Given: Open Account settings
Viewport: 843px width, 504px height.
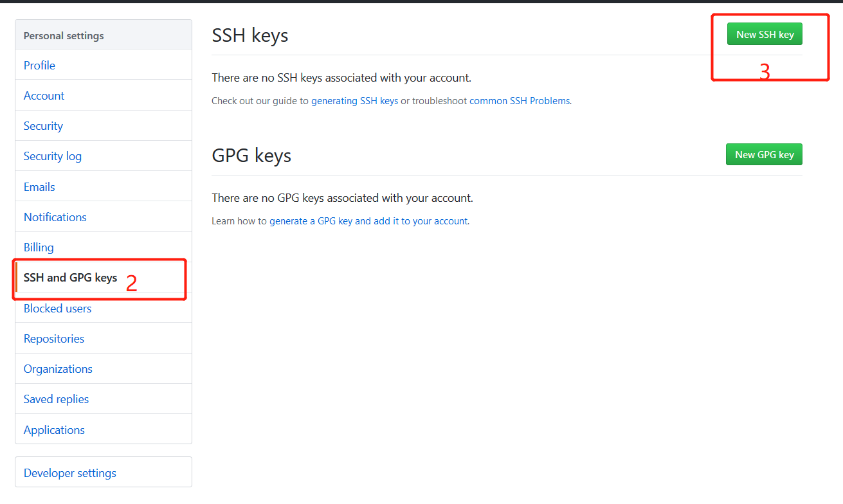Looking at the screenshot, I should point(44,95).
